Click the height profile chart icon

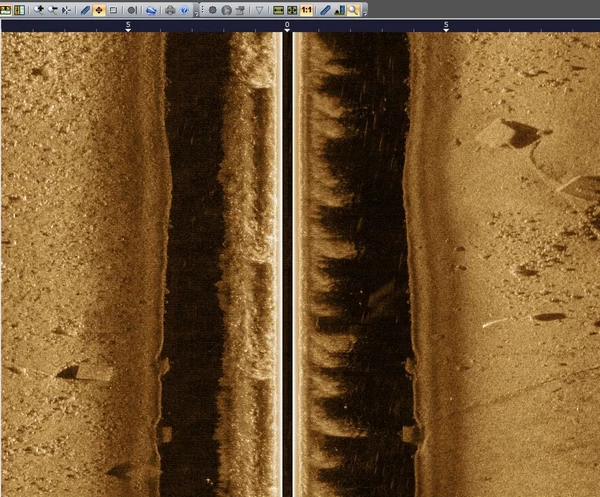pos(339,10)
